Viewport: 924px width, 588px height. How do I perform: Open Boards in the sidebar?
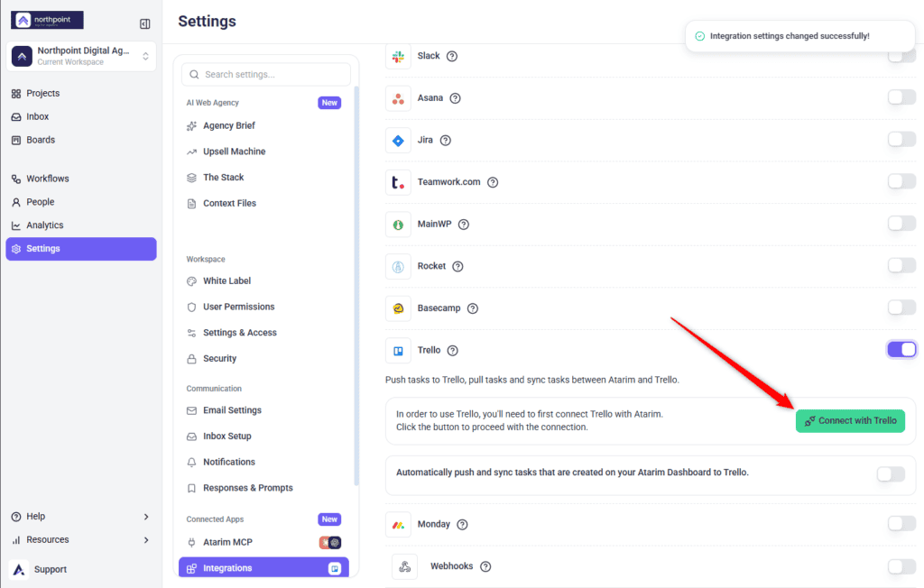click(81, 140)
